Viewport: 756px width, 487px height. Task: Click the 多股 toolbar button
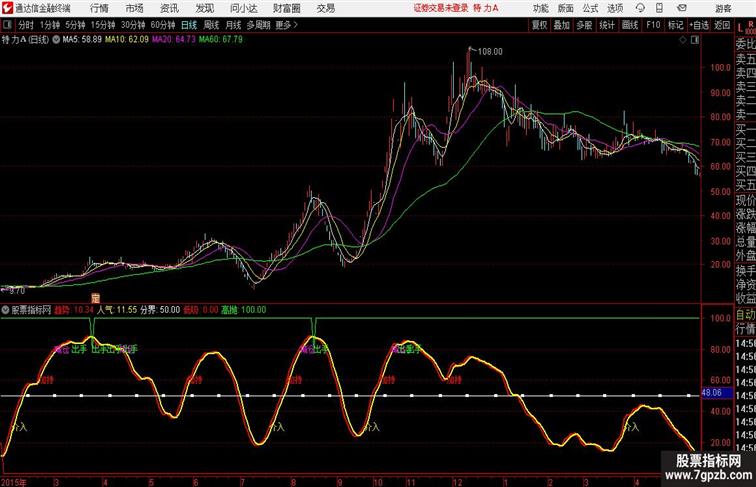point(584,25)
